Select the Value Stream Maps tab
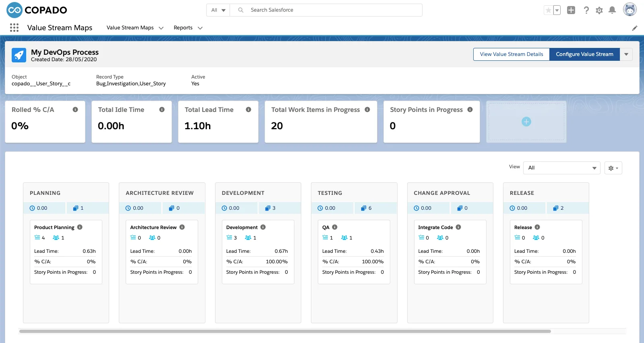The height and width of the screenshot is (343, 644). 130,28
